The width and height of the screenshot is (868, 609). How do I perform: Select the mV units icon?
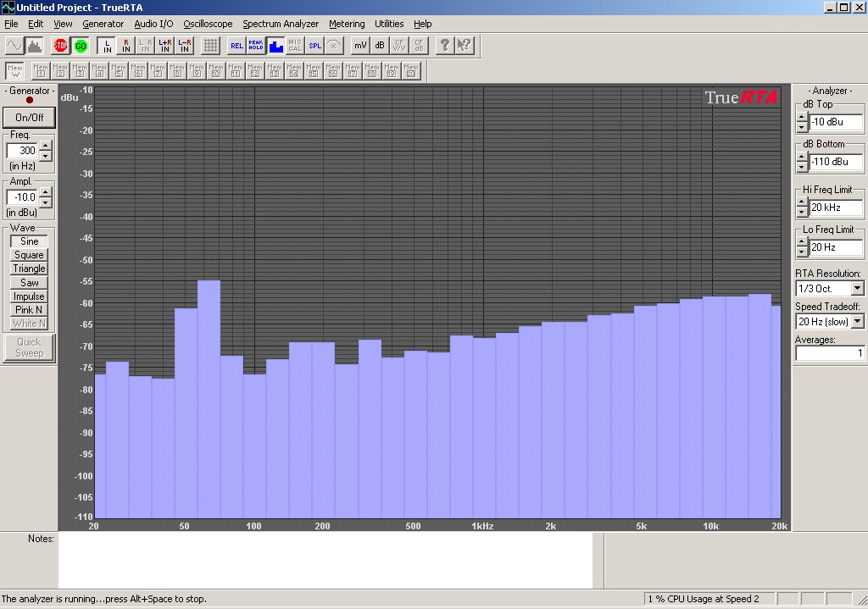point(360,46)
